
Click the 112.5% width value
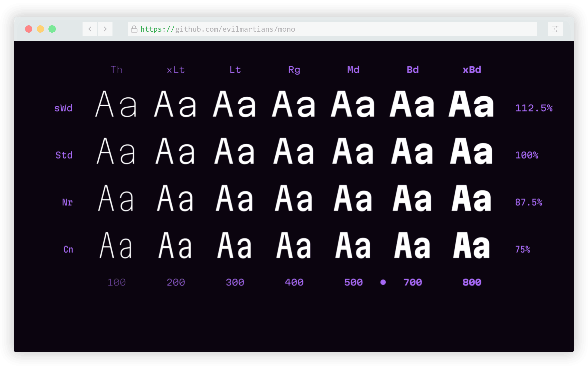[x=533, y=108]
